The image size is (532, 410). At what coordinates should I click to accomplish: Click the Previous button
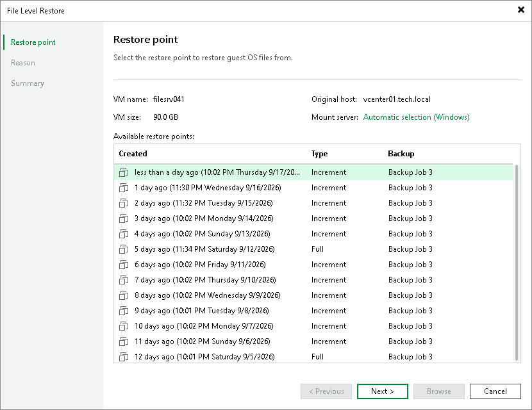pos(326,391)
